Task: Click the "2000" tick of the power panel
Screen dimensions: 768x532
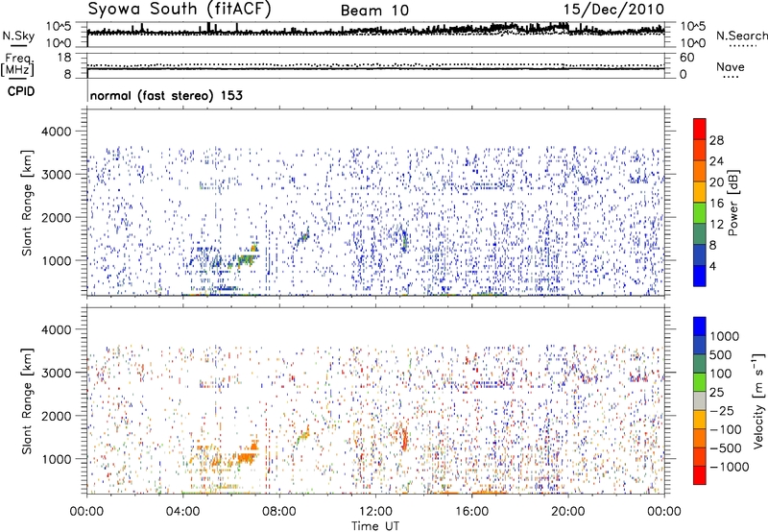Action: (x=57, y=217)
